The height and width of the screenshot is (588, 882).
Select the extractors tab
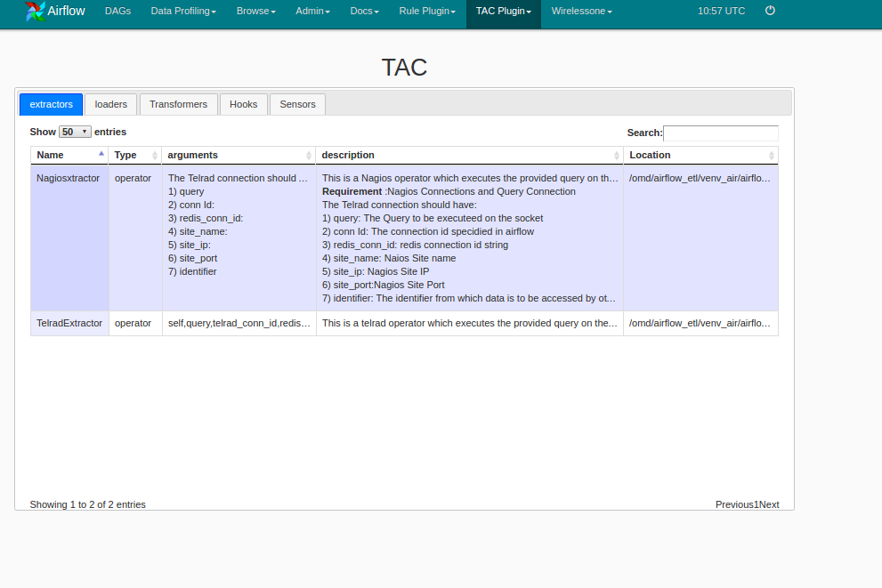(x=52, y=104)
